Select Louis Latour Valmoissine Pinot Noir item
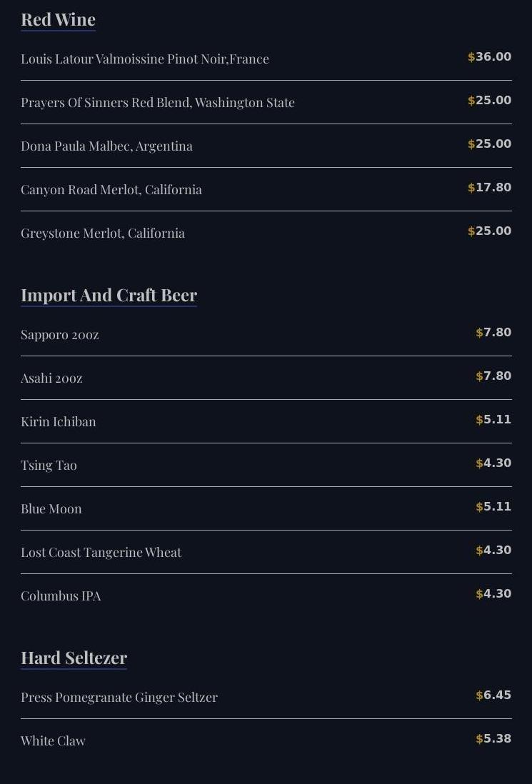Screen dimensions: 532x784 145,59
